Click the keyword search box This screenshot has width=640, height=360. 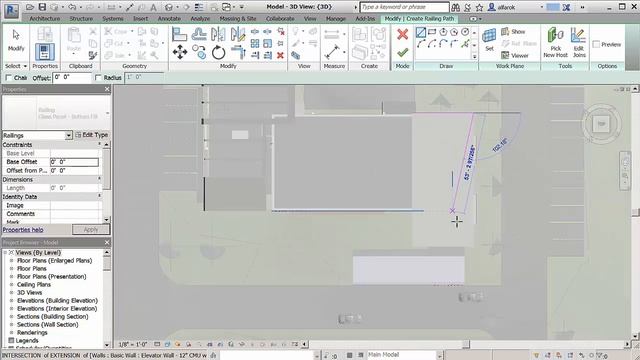[404, 7]
